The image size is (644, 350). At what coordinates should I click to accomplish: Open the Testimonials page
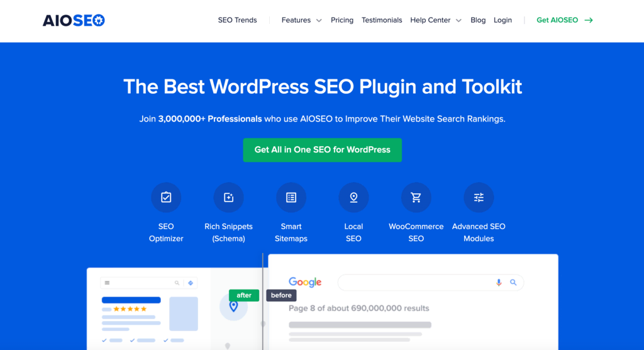382,20
